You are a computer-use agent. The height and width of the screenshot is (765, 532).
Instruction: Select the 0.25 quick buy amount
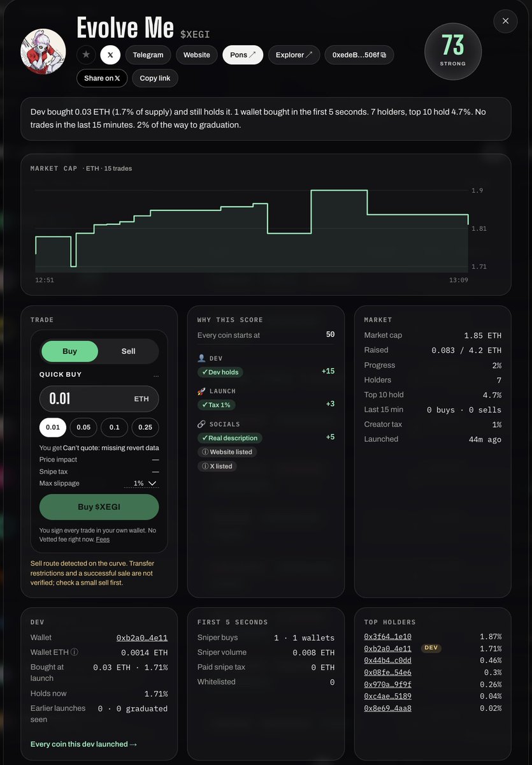pos(145,427)
